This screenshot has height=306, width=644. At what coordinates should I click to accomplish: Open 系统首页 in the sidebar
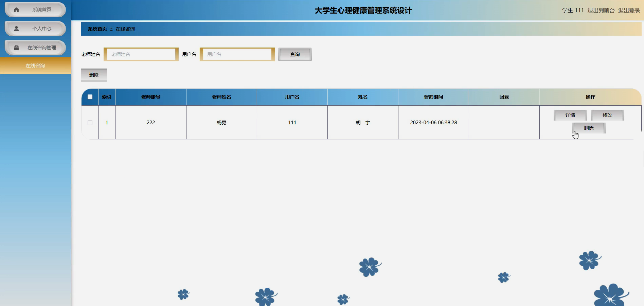[x=35, y=10]
